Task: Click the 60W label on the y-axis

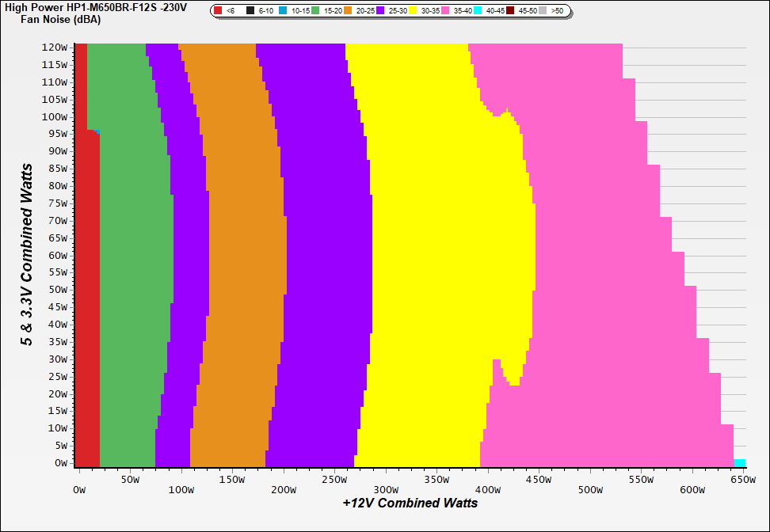Action: 57,255
